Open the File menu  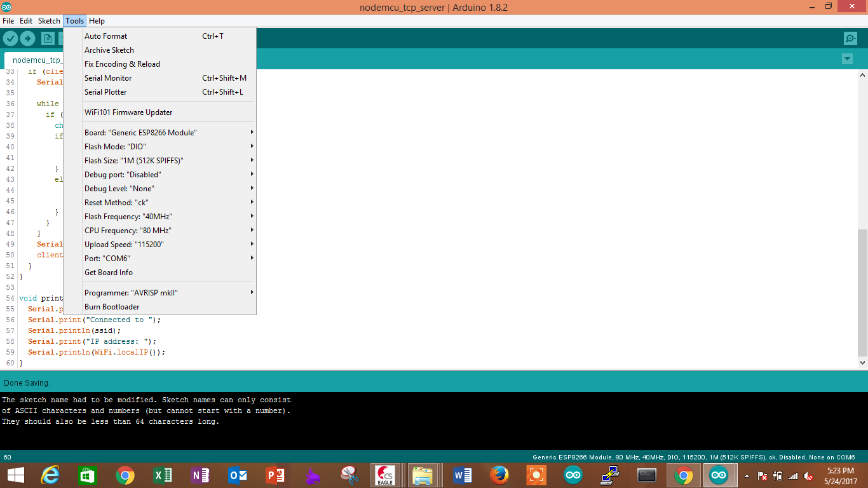coord(8,21)
